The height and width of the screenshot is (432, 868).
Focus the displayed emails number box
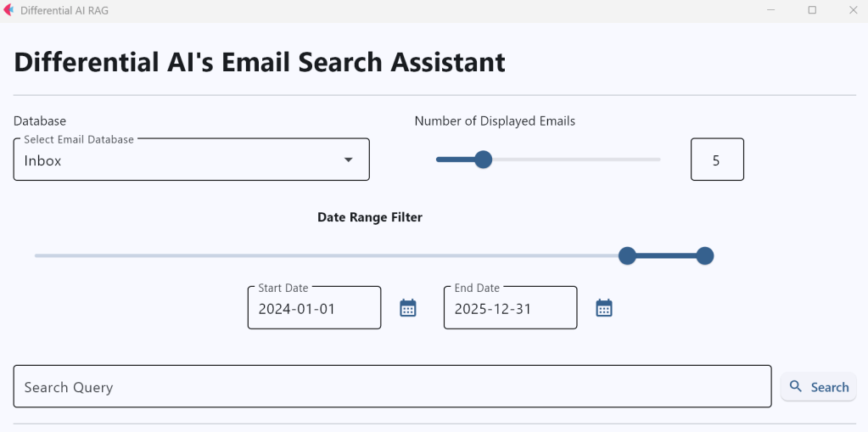pyautogui.click(x=717, y=160)
